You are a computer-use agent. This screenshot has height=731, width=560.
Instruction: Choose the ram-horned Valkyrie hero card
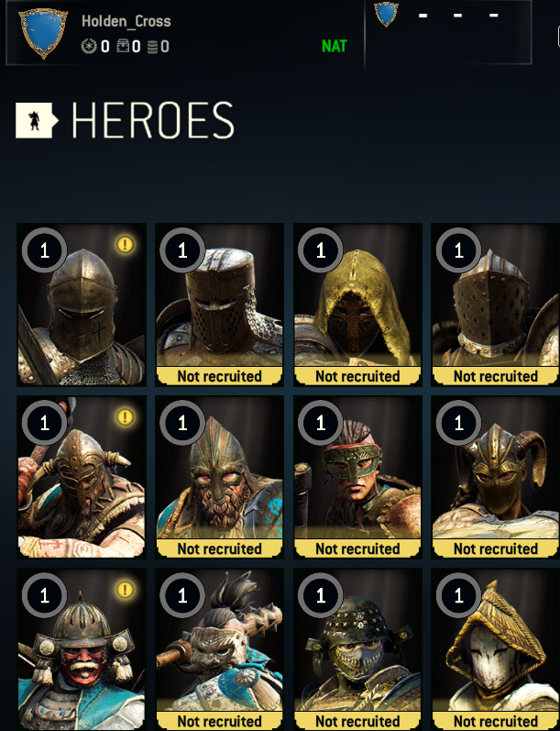[495, 477]
